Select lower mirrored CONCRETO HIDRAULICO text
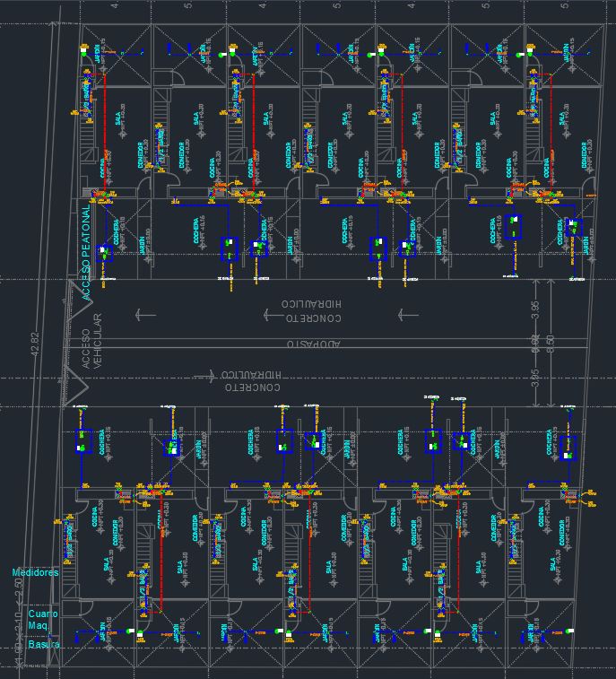Viewport: 616px width, 679px height. 252,381
